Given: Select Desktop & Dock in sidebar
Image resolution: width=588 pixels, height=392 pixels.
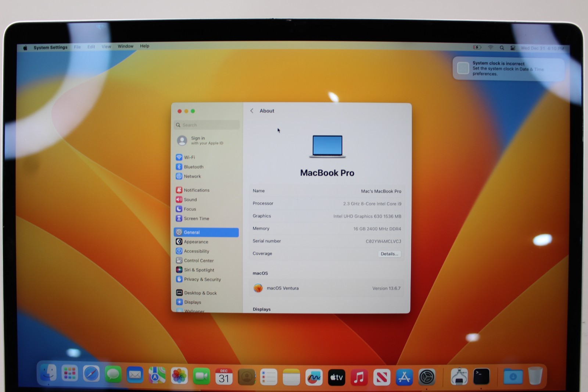Looking at the screenshot, I should (x=206, y=293).
